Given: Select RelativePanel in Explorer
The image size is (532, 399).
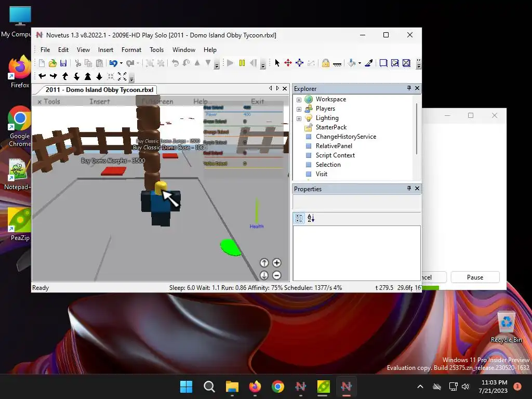Looking at the screenshot, I should [x=334, y=146].
